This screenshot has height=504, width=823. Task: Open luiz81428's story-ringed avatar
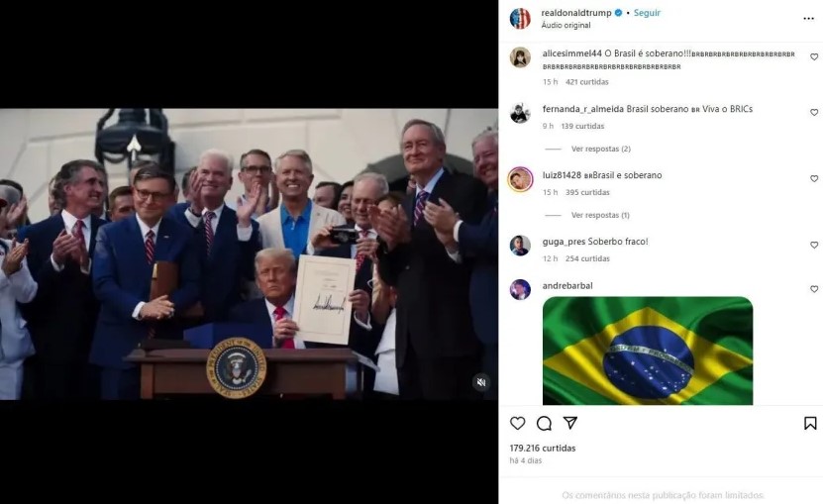coord(520,179)
